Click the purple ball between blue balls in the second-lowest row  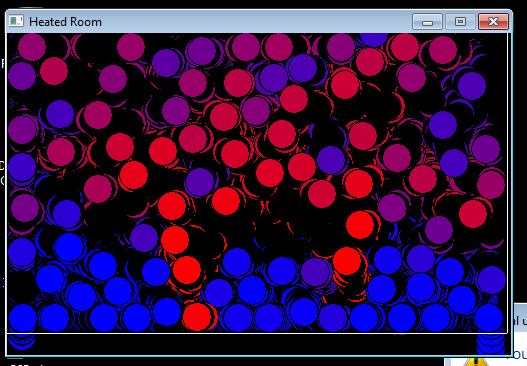[x=315, y=272]
